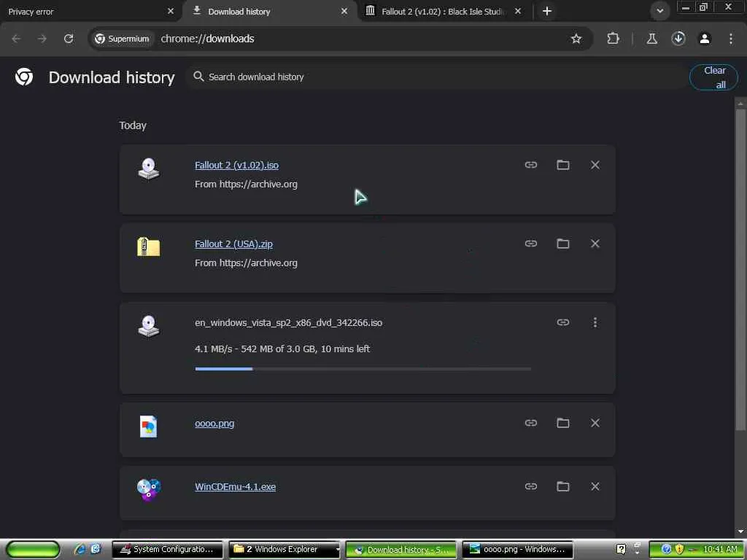This screenshot has width=747, height=560.
Task: Open more actions for Vista iso download
Action: (595, 322)
